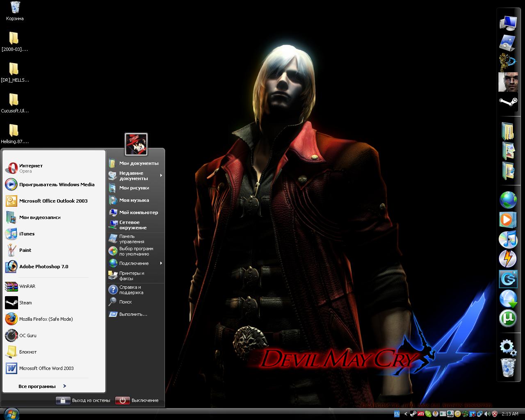Open Выбор программ по умолчанию

[135, 251]
